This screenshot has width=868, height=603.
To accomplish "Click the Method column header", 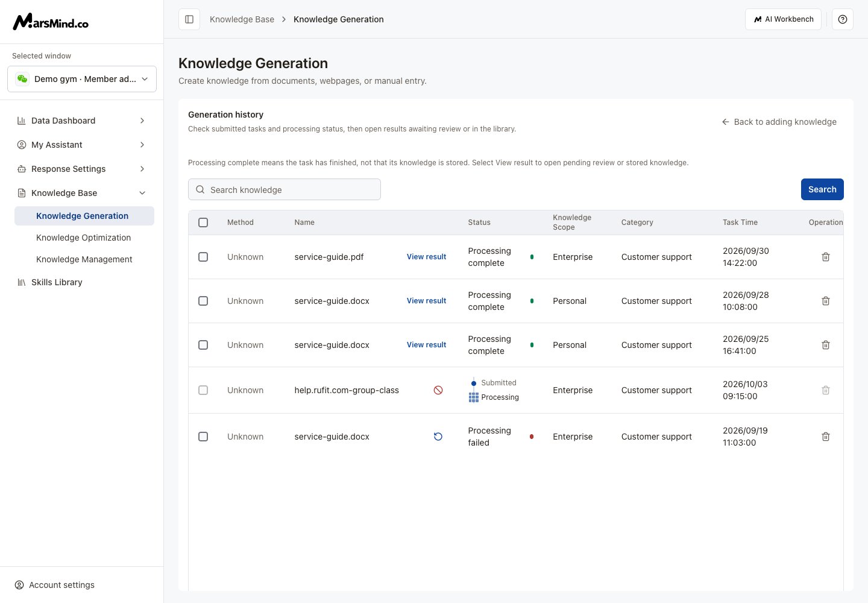I will (241, 223).
